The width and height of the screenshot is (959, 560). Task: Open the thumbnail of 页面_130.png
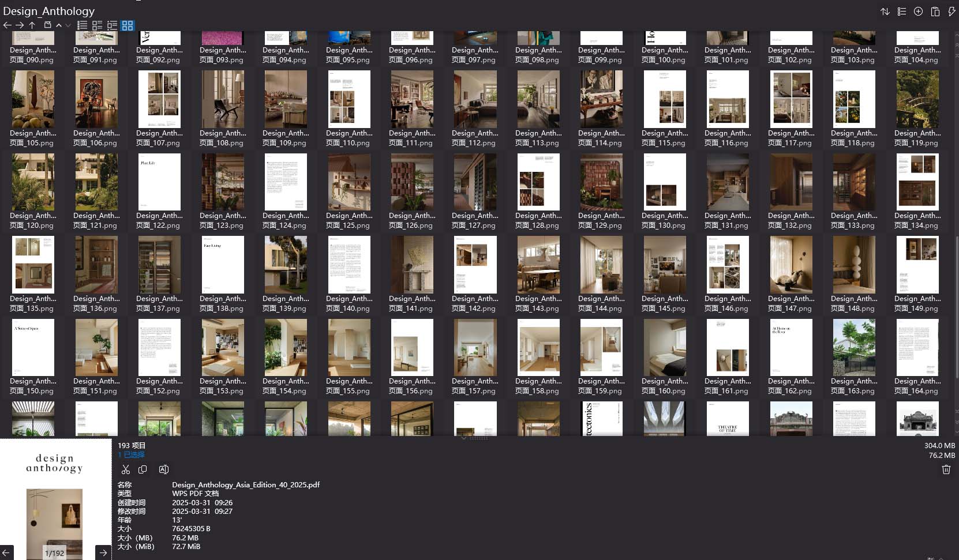click(x=665, y=182)
